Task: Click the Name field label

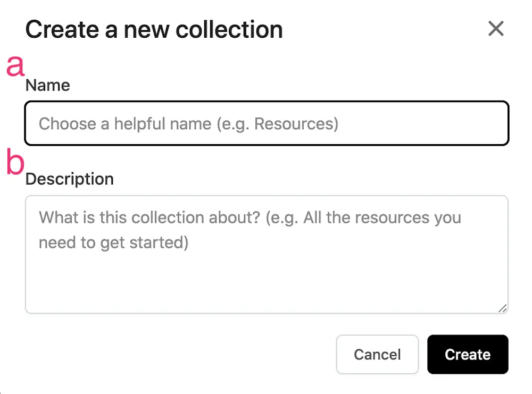Action: (x=47, y=85)
